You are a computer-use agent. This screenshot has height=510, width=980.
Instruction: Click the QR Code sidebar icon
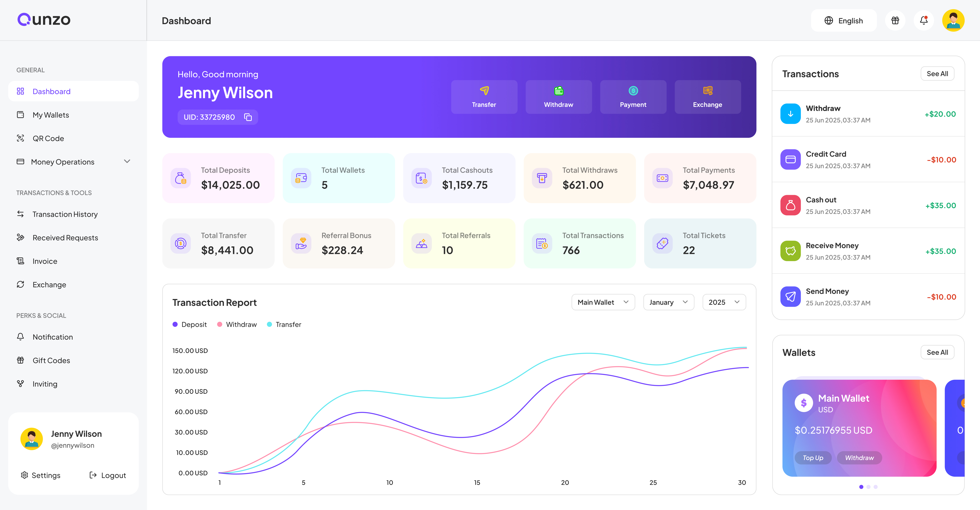[x=21, y=138]
